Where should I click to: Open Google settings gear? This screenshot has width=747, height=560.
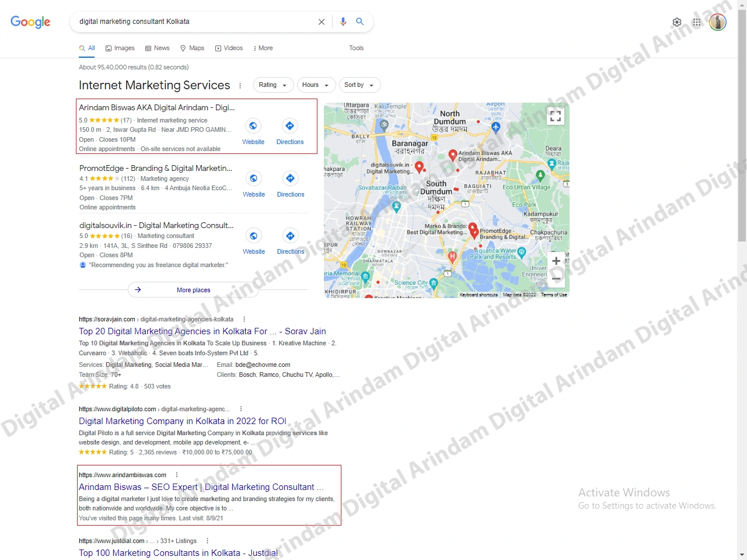coord(677,22)
